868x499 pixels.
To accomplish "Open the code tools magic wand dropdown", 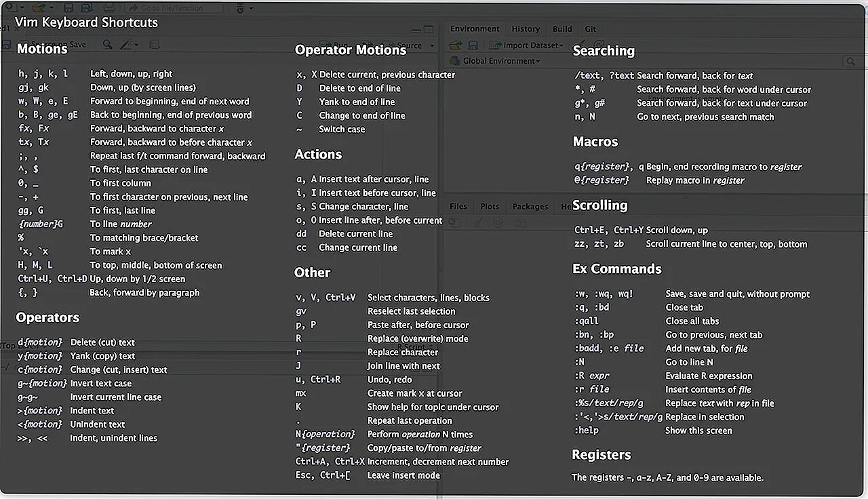I will pos(129,45).
